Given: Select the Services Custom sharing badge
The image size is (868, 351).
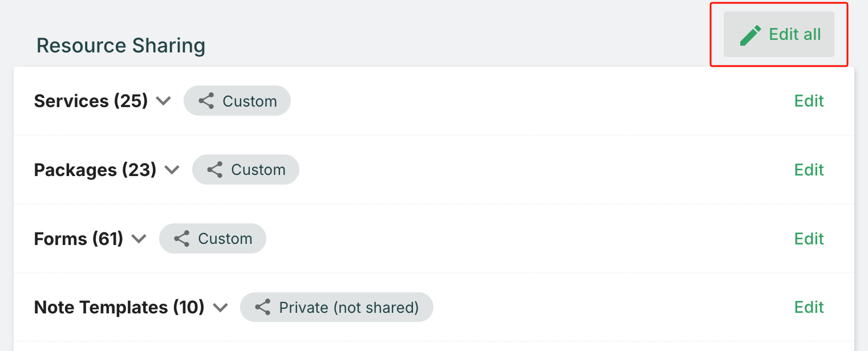Looking at the screenshot, I should click(x=237, y=101).
